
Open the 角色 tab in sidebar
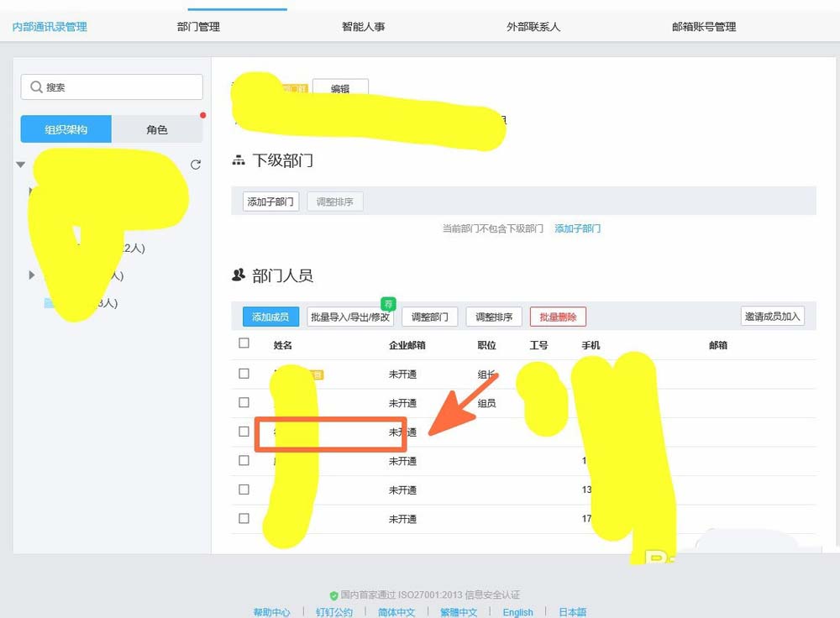157,128
